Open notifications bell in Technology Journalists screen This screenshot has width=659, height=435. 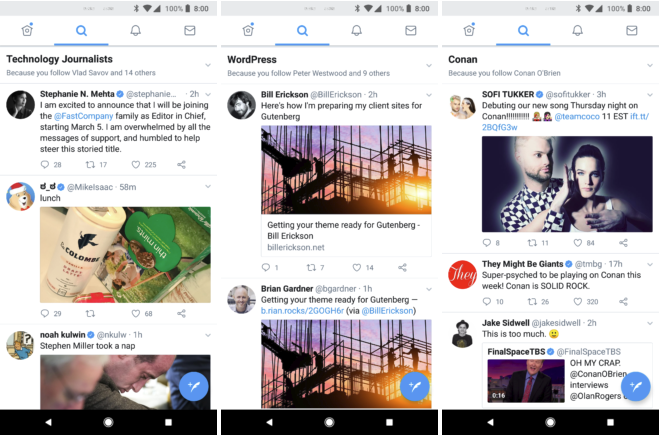tap(135, 30)
